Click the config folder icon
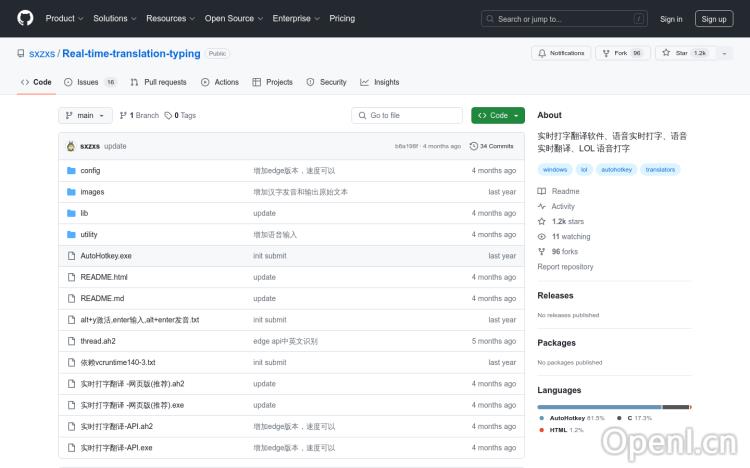 point(71,171)
